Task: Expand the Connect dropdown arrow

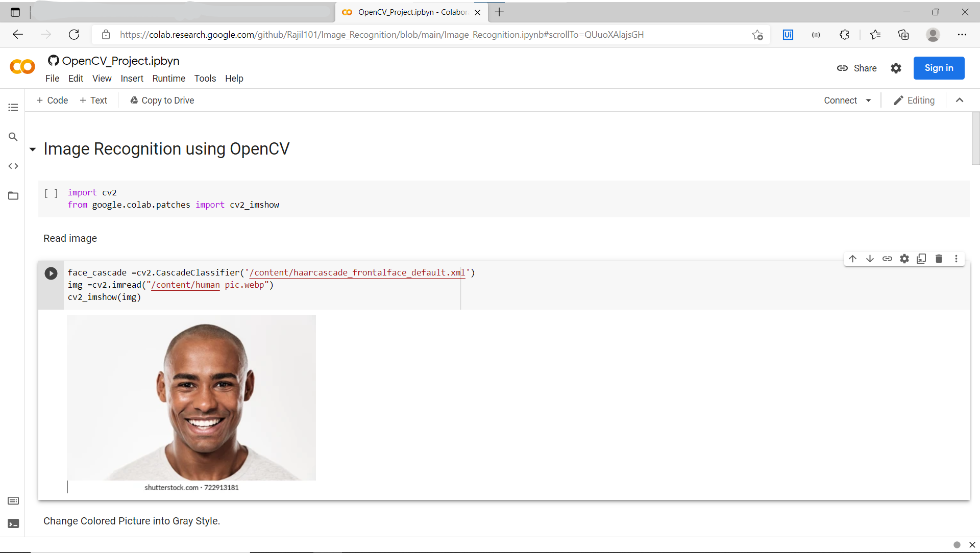Action: coord(868,100)
